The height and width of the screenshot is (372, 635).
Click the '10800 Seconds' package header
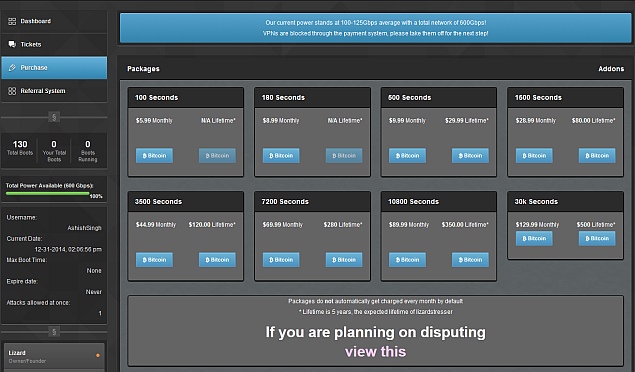point(439,202)
